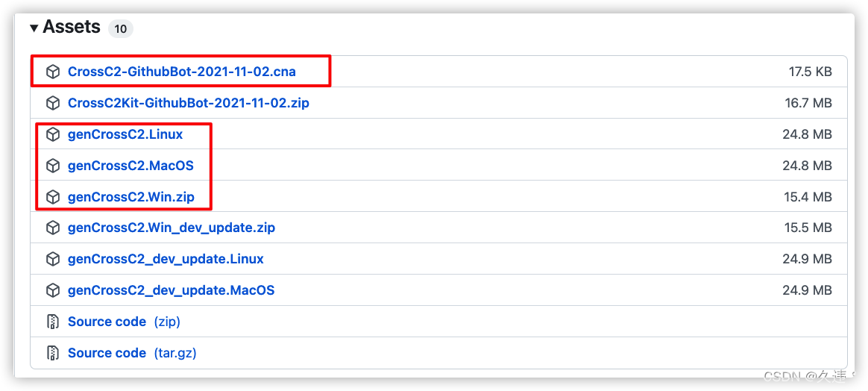
Task: Click package icon beside CrossC2Kit-GithubBot-2021-11-02.zip
Action: click(53, 103)
